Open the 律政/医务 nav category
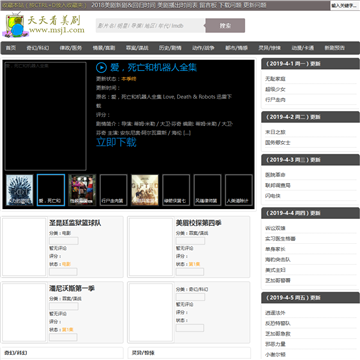Image resolution: width=360 pixels, height=360 pixels. (71, 48)
